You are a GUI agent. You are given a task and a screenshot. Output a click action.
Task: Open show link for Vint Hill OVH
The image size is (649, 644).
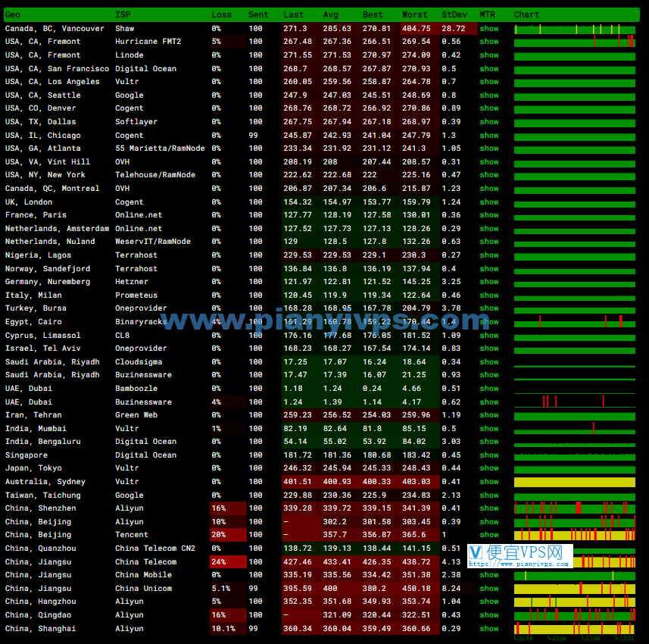click(488, 162)
